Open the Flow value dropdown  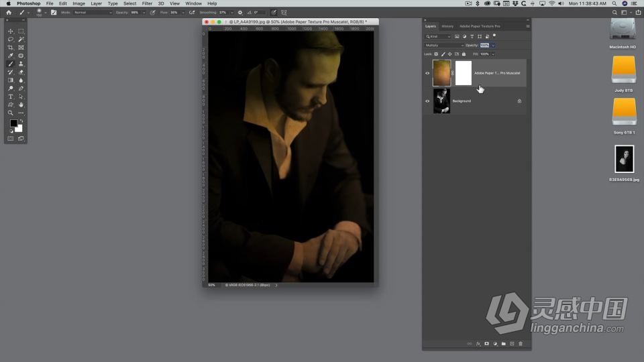click(183, 13)
